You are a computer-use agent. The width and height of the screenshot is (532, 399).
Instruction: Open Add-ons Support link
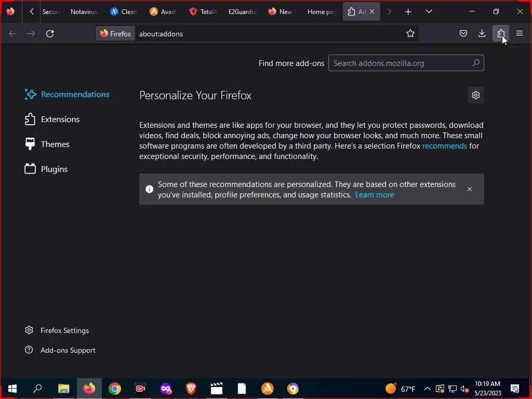(x=60, y=350)
